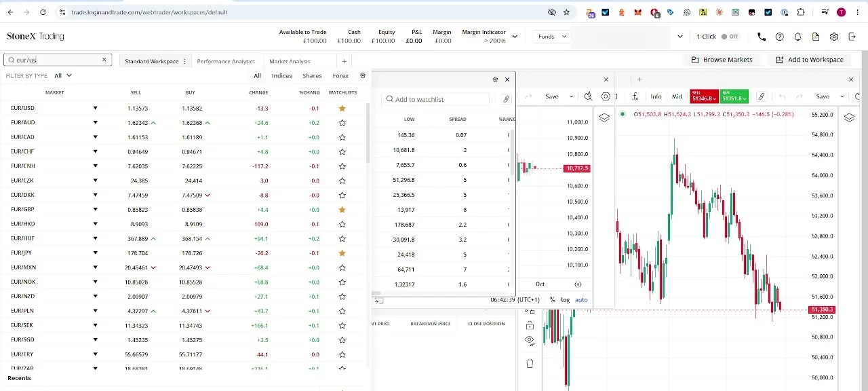Image resolution: width=868 pixels, height=391 pixels.
Task: Toggle EUR/CHF watchlist star
Action: [x=342, y=152]
